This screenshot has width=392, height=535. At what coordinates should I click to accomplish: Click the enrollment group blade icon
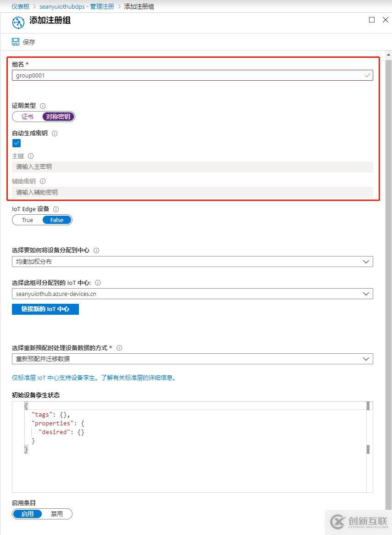(18, 23)
